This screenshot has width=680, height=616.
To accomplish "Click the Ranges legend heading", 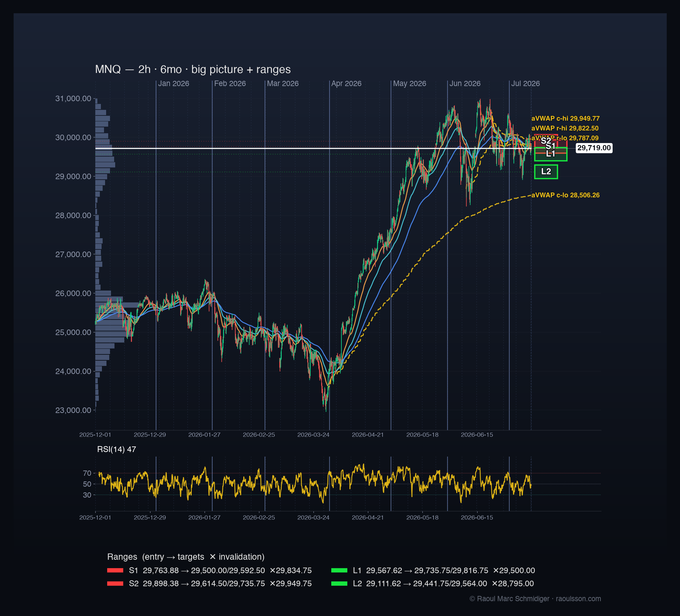I will click(x=186, y=557).
